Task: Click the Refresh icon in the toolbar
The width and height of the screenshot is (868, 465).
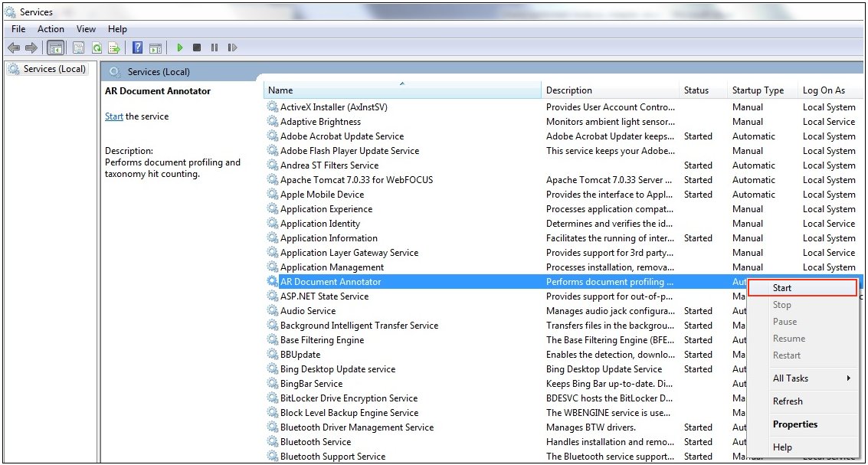Action: coord(97,48)
